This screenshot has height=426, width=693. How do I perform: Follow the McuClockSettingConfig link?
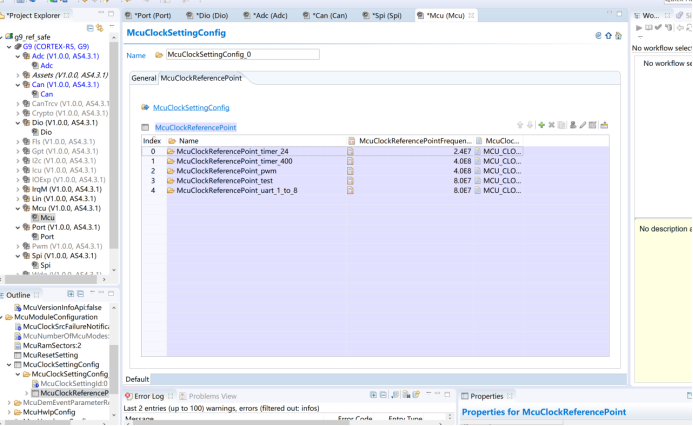[x=191, y=108]
